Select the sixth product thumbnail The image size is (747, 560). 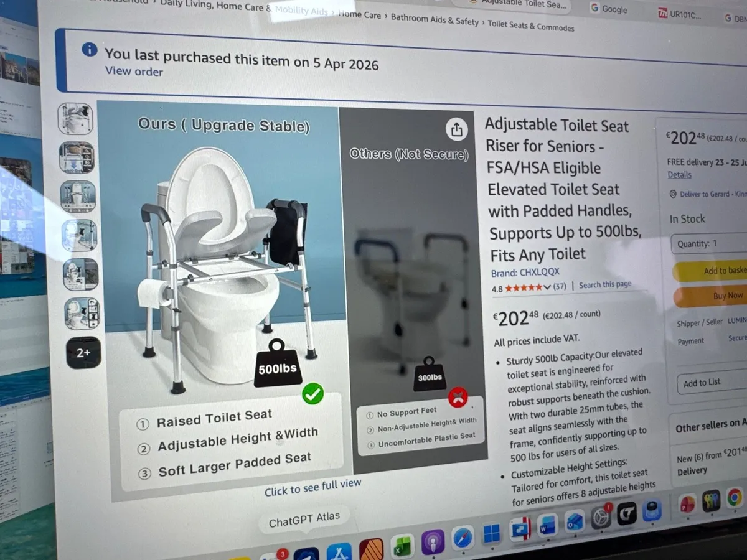click(x=83, y=314)
